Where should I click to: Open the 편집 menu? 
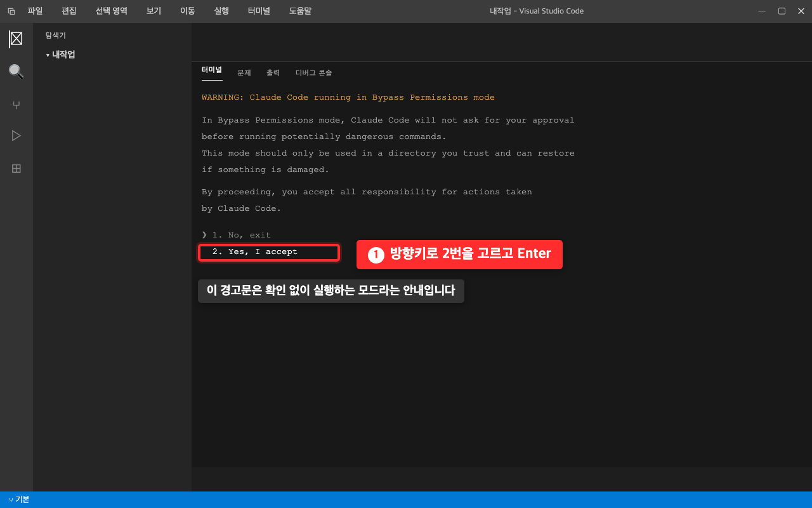[69, 11]
